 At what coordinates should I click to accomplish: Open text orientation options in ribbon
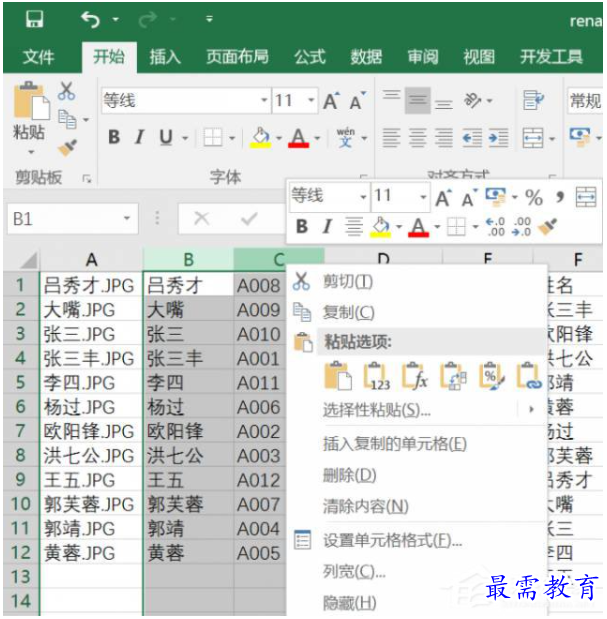click(473, 101)
